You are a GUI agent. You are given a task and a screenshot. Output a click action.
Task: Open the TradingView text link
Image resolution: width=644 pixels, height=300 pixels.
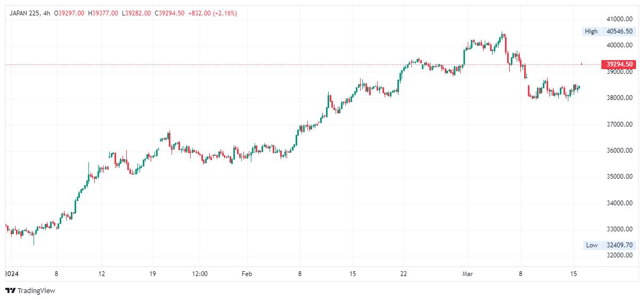coord(36,290)
